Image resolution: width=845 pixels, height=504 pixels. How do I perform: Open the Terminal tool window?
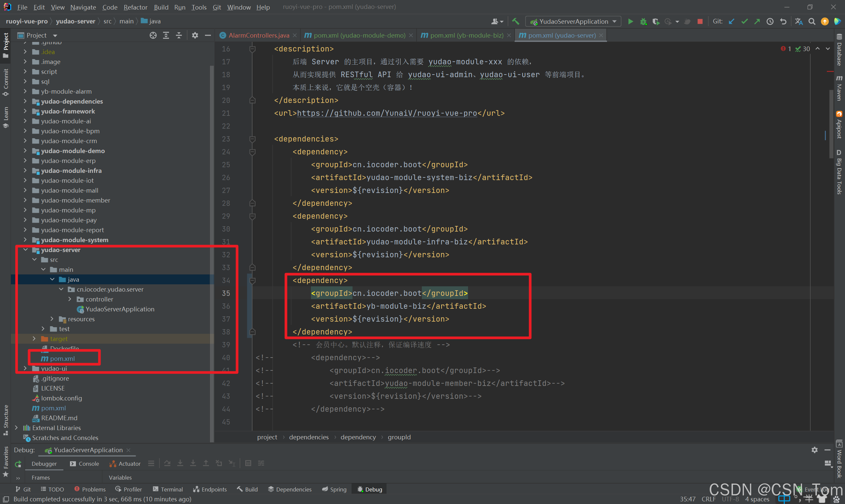point(168,489)
